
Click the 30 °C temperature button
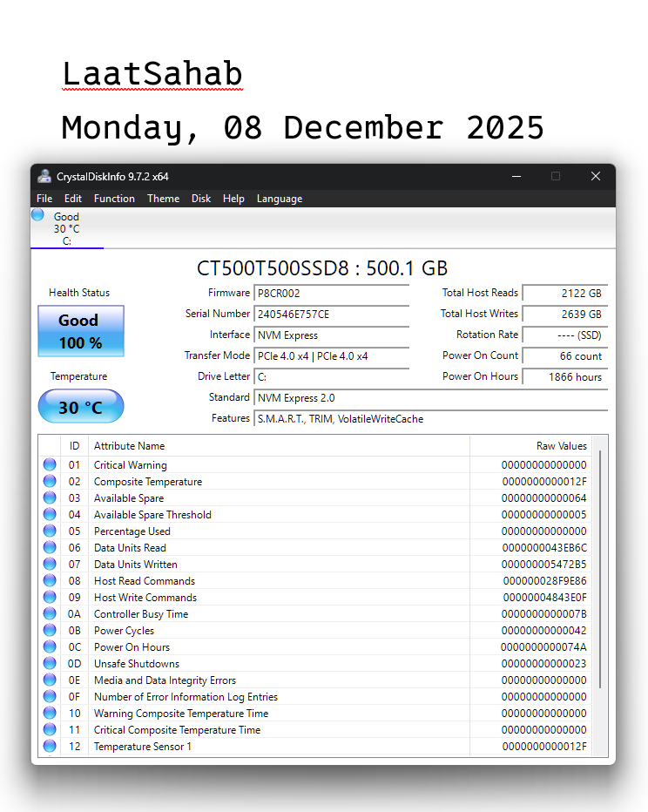tap(80, 407)
